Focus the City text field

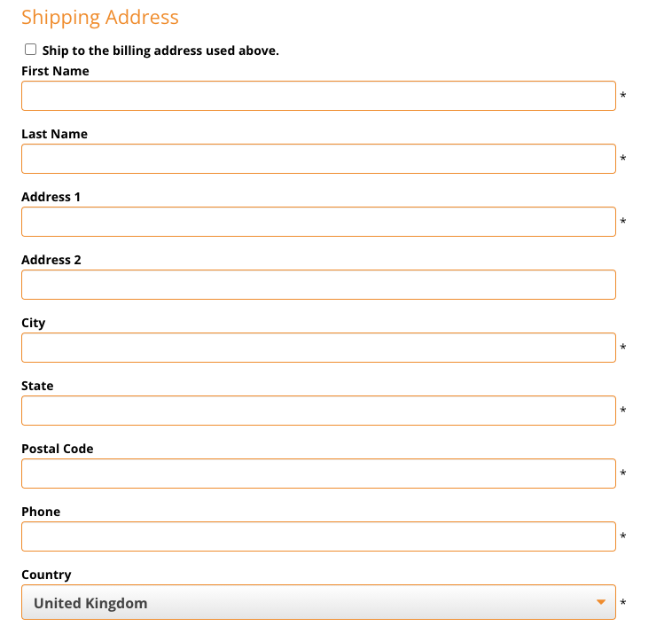[318, 348]
